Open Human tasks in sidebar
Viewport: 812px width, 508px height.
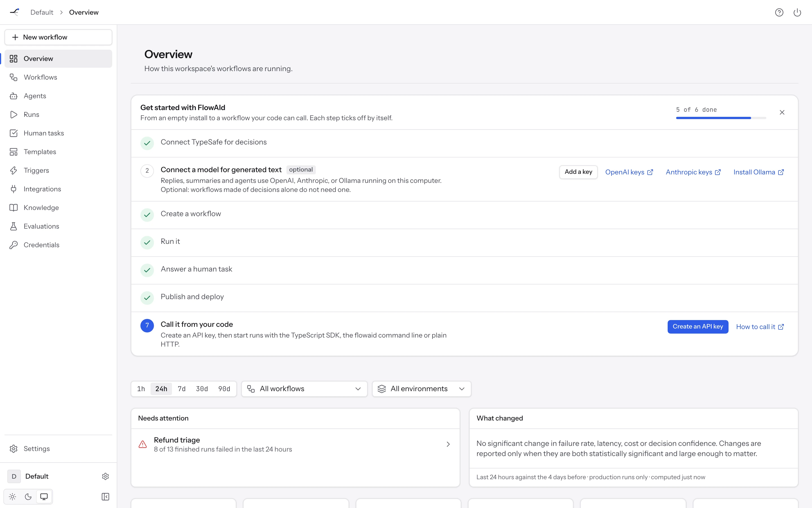coord(58,133)
